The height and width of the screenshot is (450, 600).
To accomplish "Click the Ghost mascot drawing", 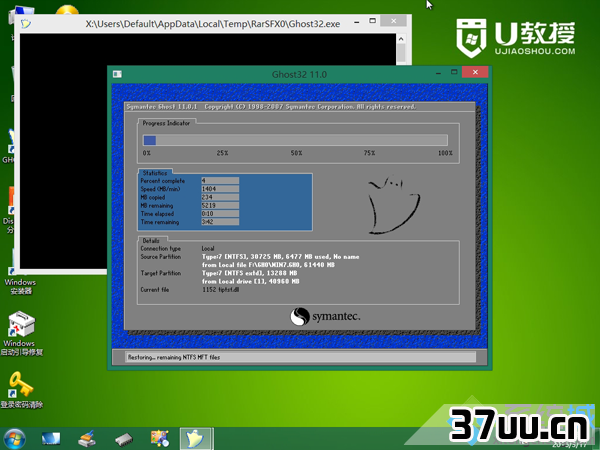I will point(393,205).
